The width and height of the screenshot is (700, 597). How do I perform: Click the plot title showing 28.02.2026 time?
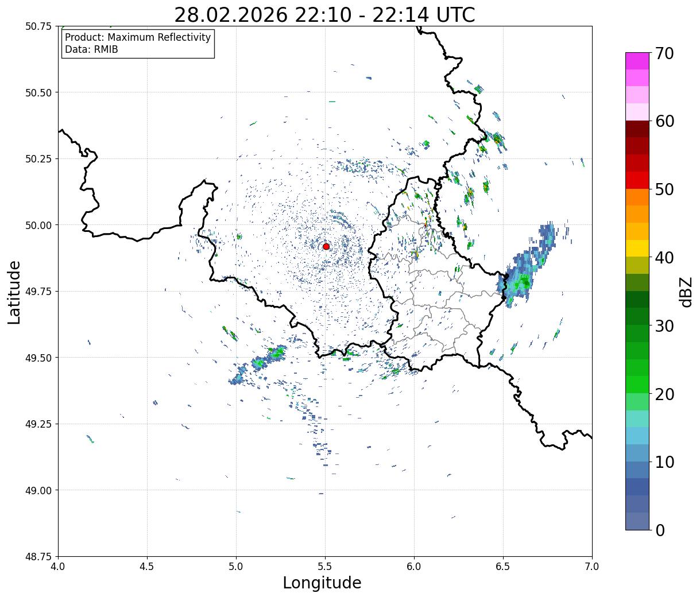324,15
